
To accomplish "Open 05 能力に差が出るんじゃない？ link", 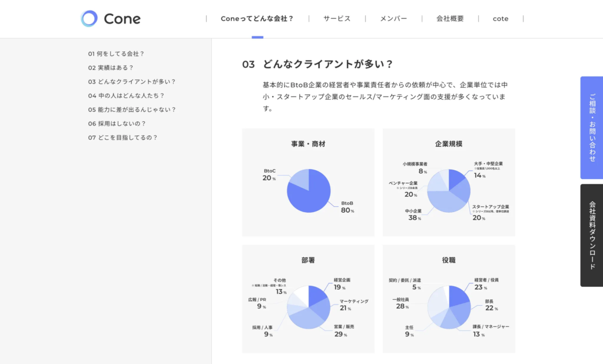I will tap(132, 110).
